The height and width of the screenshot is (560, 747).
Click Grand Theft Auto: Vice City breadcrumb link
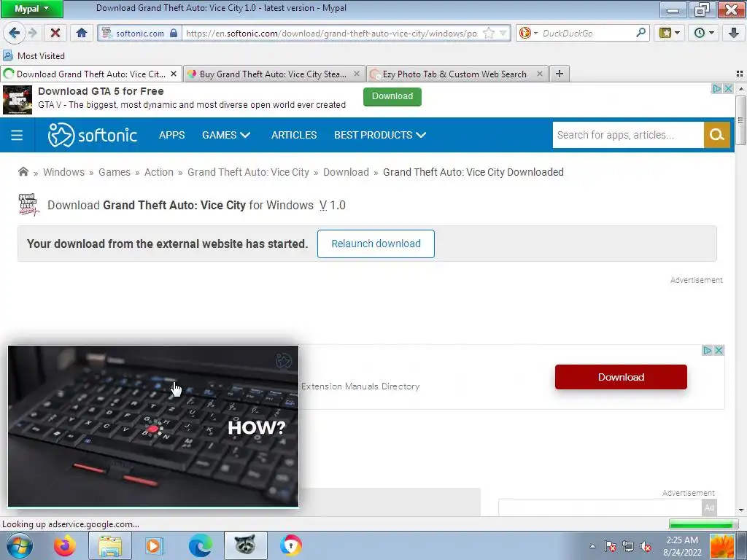(248, 172)
